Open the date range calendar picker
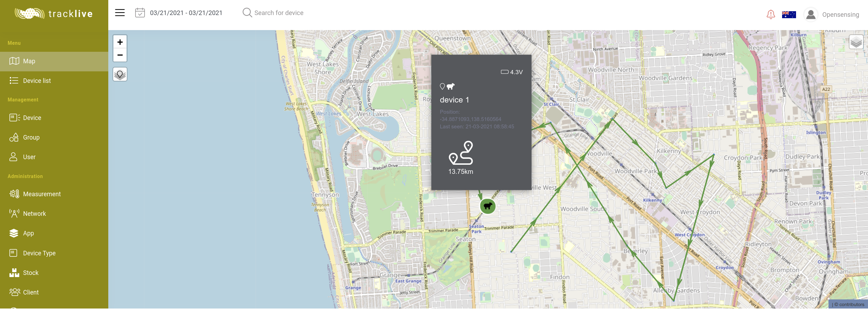This screenshot has height=333, width=868. [x=140, y=13]
